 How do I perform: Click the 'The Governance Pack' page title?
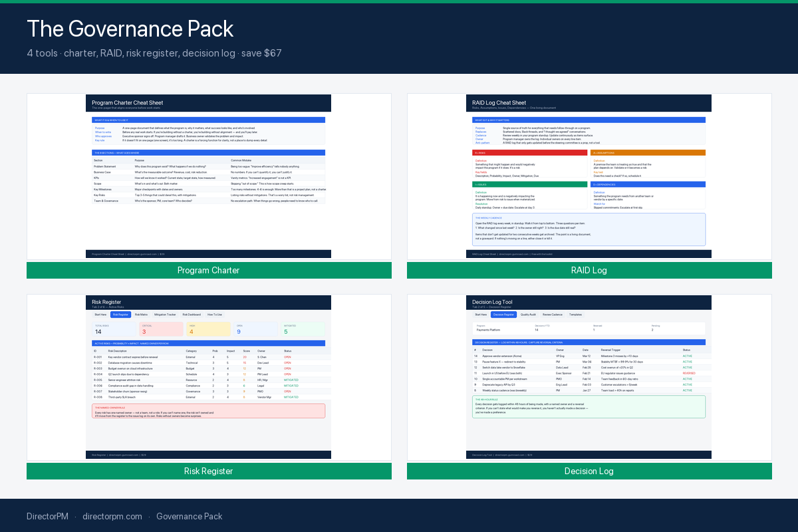pyautogui.click(x=130, y=29)
